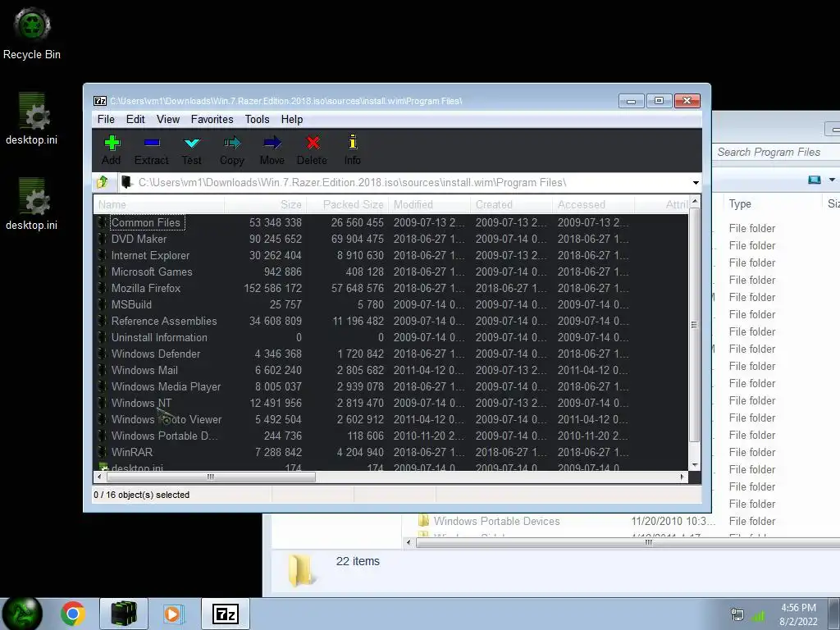Select the DVD Maker folder
The width and height of the screenshot is (840, 630).
(391, 239)
